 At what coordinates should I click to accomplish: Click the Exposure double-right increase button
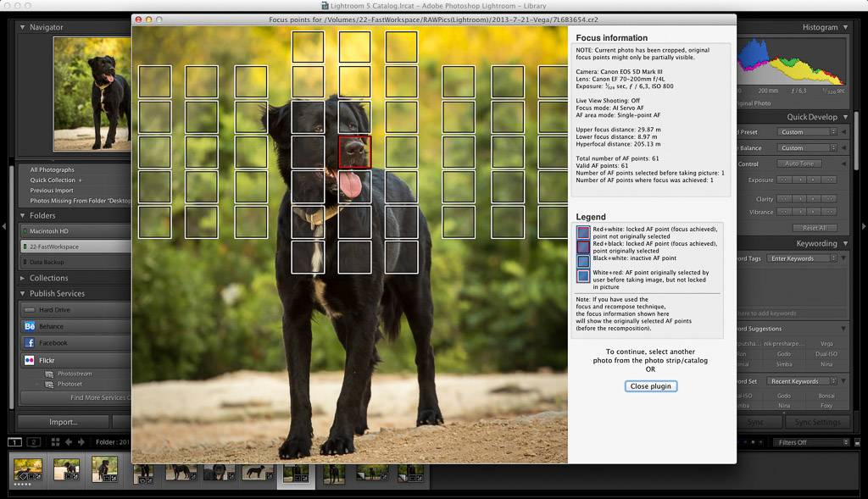point(829,180)
